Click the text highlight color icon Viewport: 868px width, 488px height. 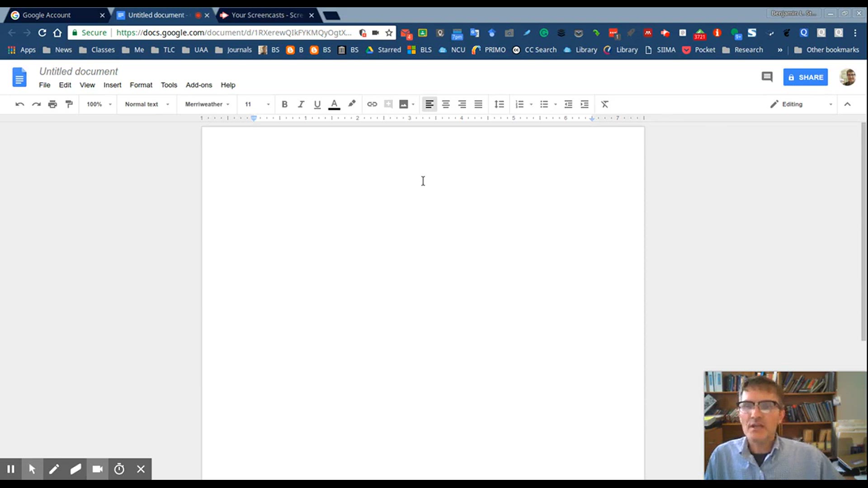coord(351,103)
